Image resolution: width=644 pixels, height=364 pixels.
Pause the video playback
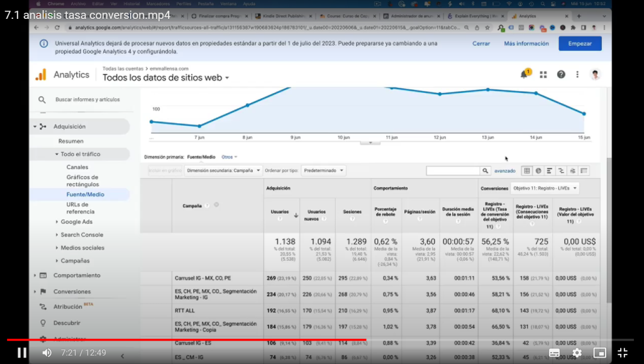coord(22,353)
